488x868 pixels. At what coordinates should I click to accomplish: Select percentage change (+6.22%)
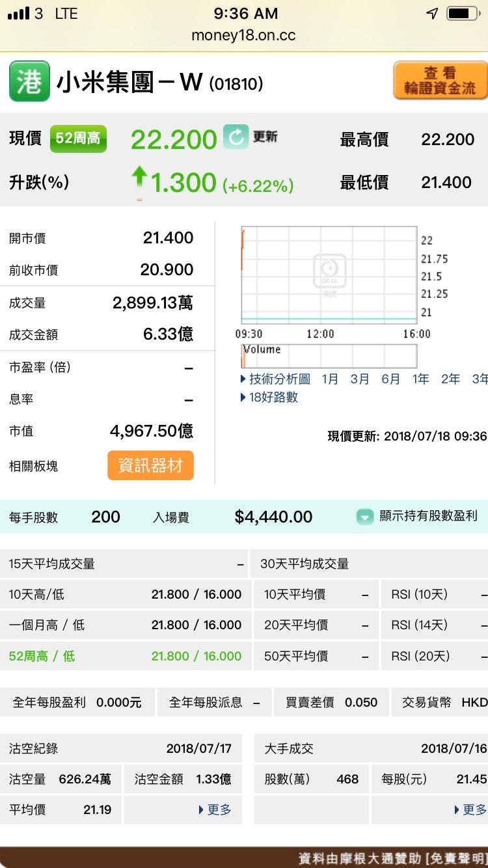tap(258, 186)
